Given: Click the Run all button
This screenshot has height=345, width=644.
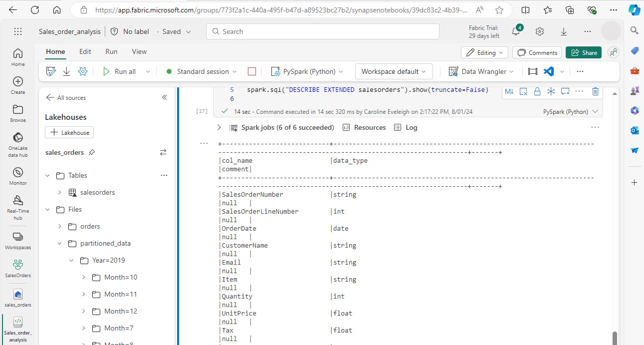Looking at the screenshot, I should pos(120,71).
